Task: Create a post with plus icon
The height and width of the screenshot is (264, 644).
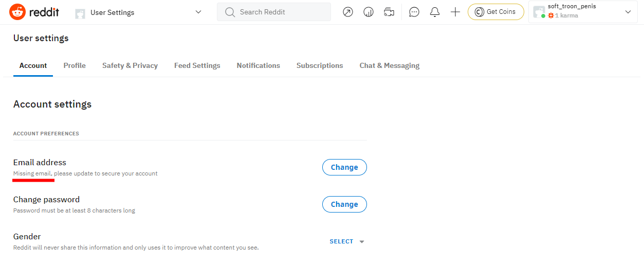Action: pos(455,12)
